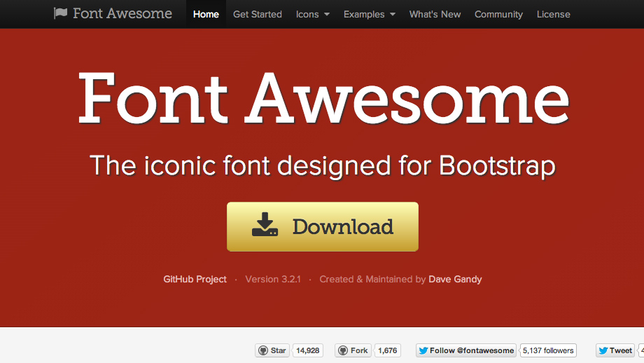Click Twitter bird in Tweet button
The height and width of the screenshot is (363, 644).
coord(603,350)
